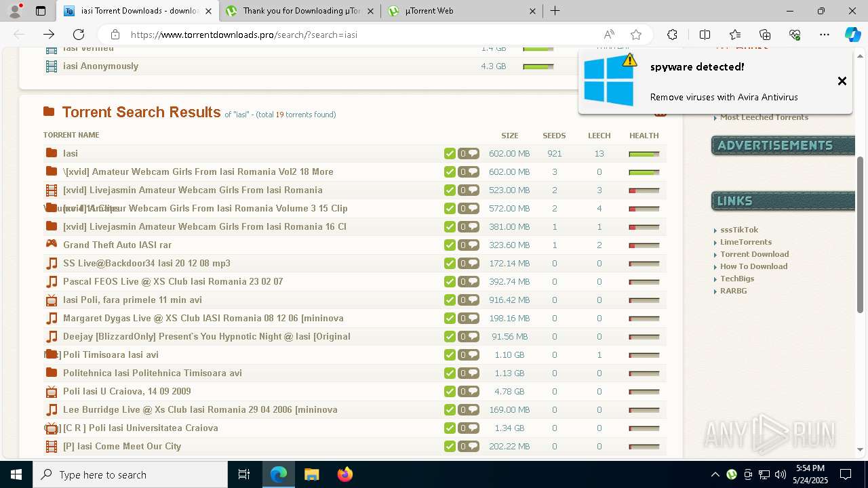This screenshot has height=488, width=868.
Task: Click film icon for Iasi Come Meet Our City
Action: [51, 446]
